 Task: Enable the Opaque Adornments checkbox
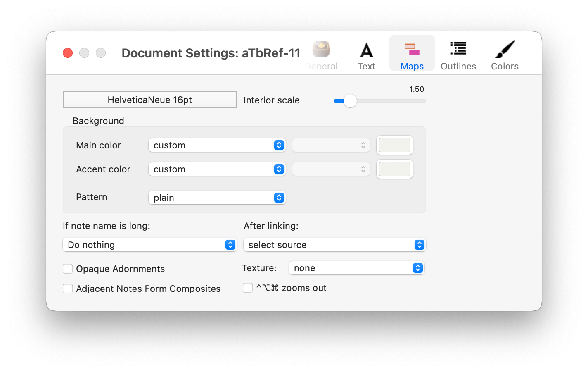(68, 269)
